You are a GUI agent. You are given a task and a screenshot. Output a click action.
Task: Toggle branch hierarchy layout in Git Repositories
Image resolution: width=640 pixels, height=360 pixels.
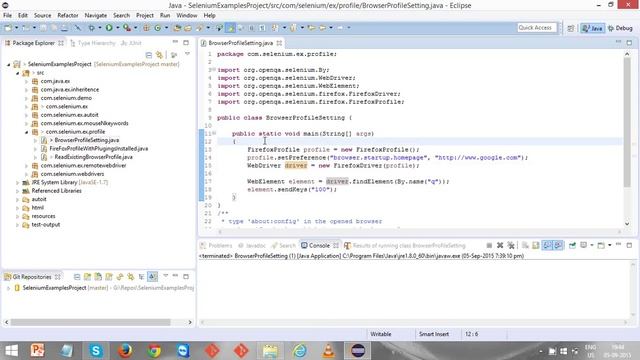[141, 277]
